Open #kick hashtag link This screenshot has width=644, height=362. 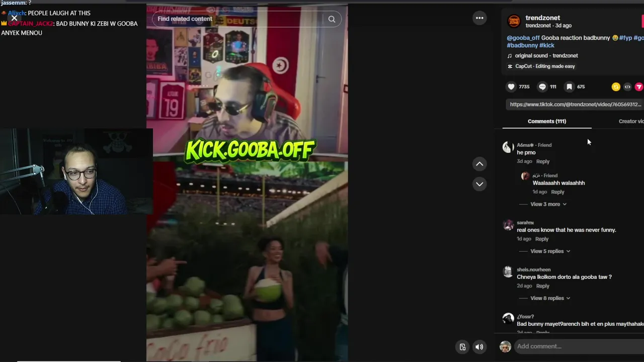point(547,45)
